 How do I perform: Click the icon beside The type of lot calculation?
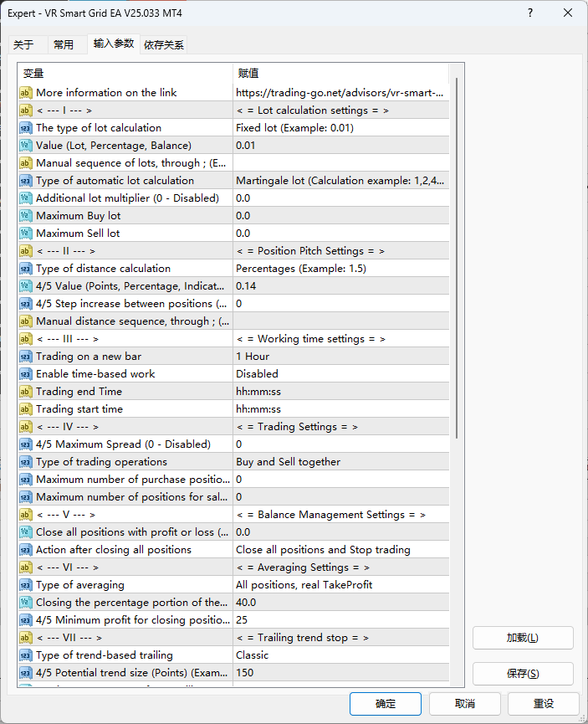click(26, 128)
